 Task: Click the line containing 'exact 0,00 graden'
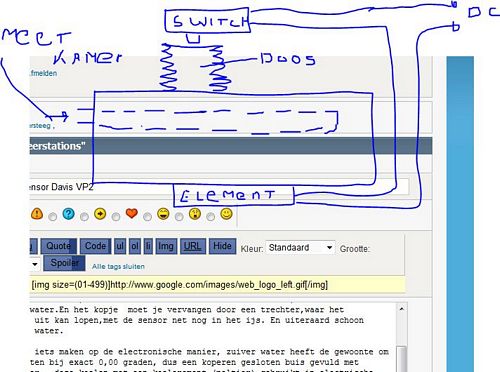tap(194, 362)
